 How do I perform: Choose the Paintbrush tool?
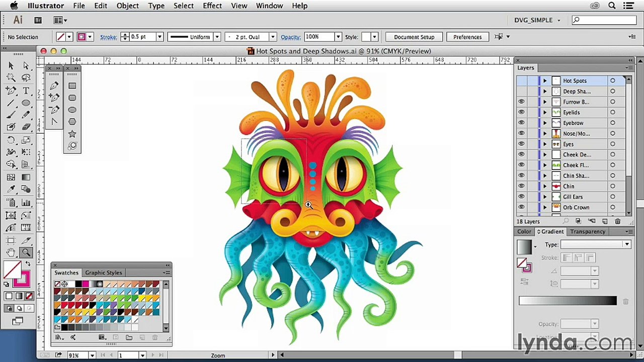click(11, 115)
